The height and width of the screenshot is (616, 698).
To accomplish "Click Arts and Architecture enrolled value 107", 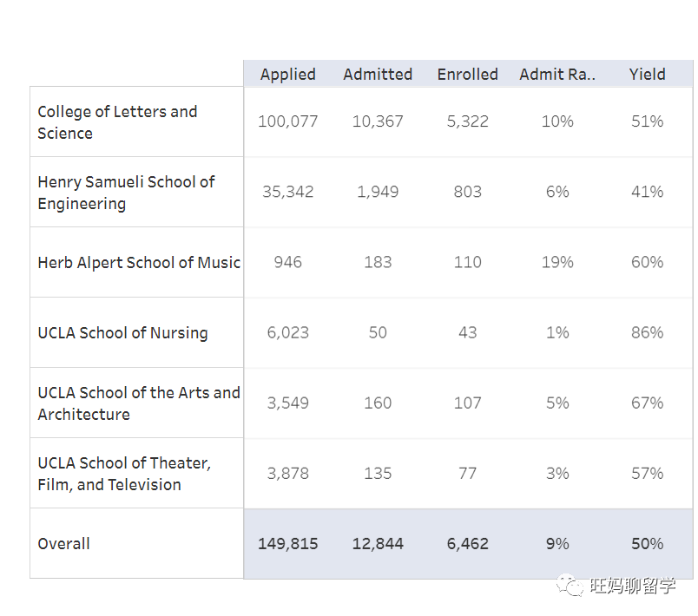I will click(467, 403).
